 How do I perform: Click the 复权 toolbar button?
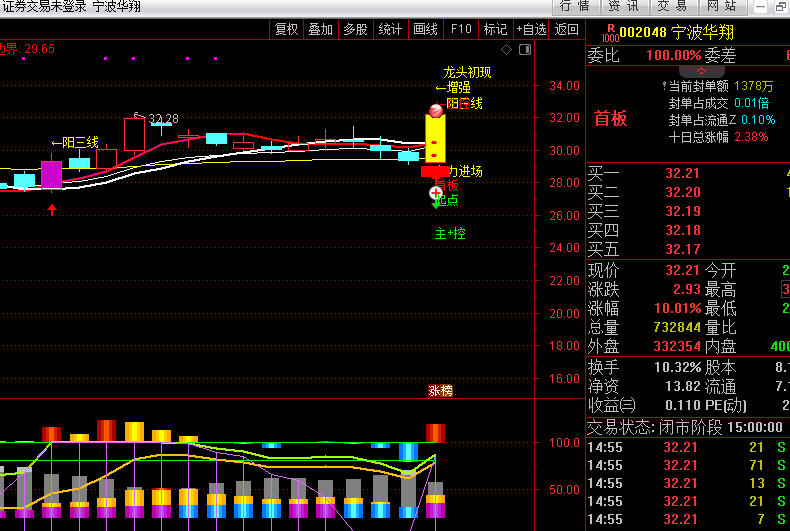coord(287,29)
